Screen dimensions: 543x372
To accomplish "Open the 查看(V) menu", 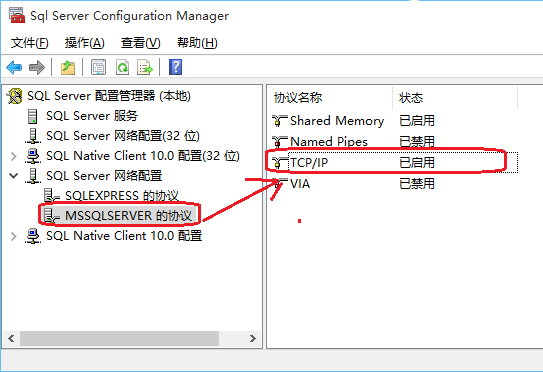I will (x=141, y=43).
